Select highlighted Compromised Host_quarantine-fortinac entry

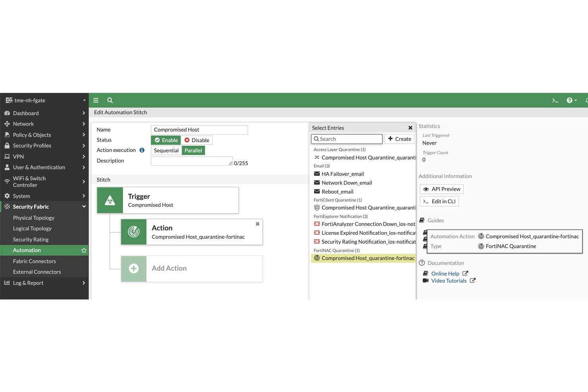point(363,258)
